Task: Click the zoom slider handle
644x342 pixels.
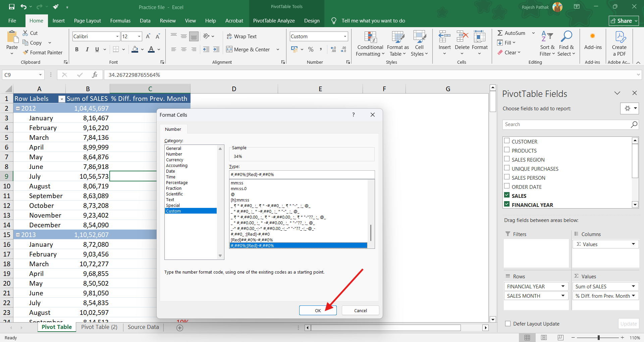Action: pos(598,338)
